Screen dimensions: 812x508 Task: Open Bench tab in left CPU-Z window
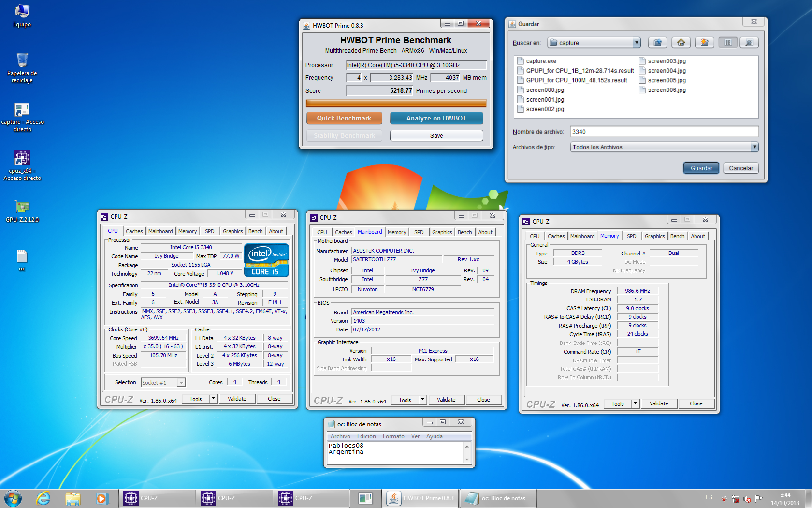pyautogui.click(x=256, y=231)
